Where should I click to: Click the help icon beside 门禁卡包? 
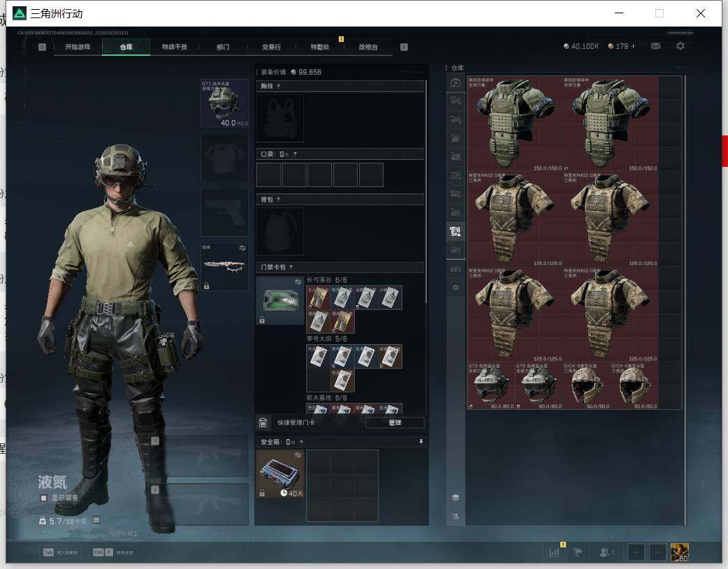(x=291, y=267)
